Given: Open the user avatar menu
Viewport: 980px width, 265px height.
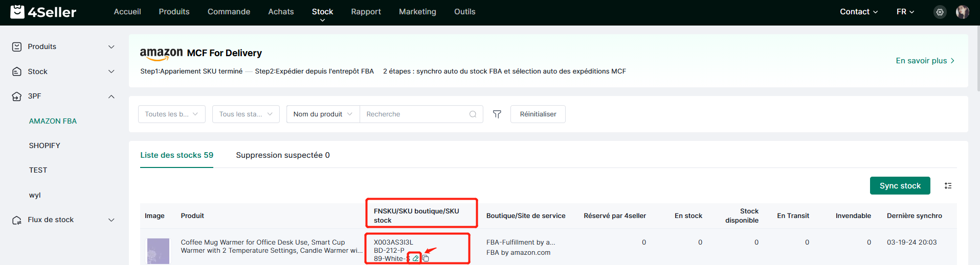Looking at the screenshot, I should (963, 12).
